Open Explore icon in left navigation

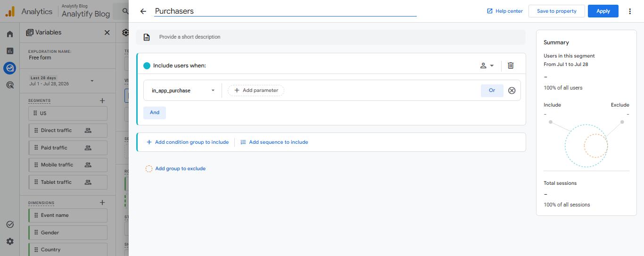10,68
